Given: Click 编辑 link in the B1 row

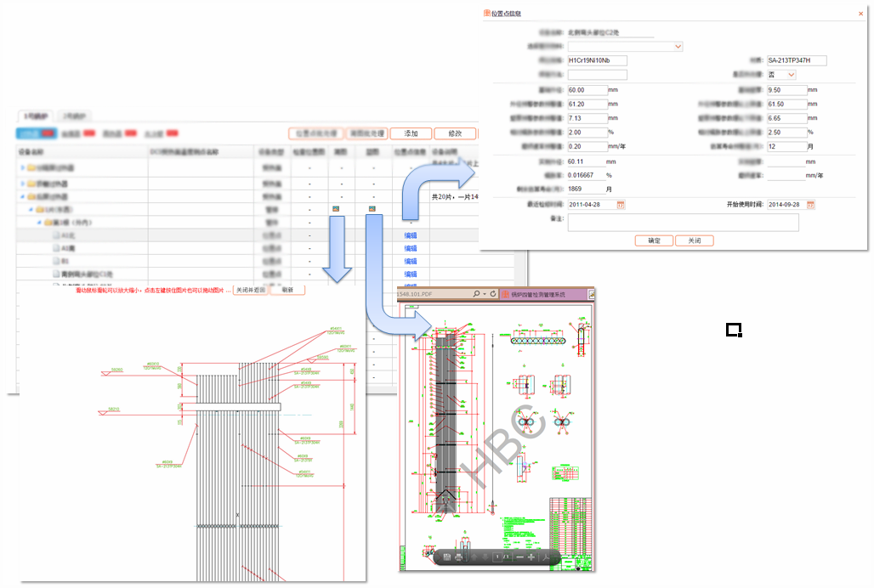Looking at the screenshot, I should pyautogui.click(x=411, y=261).
